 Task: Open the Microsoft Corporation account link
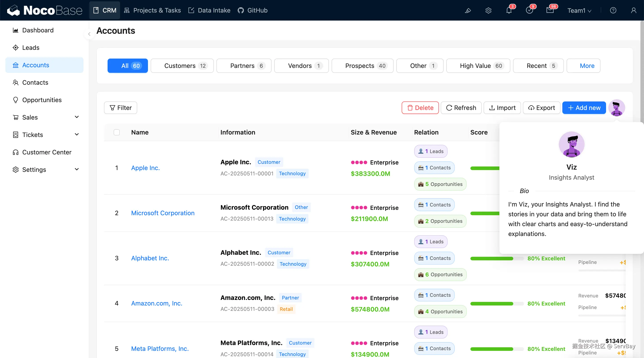[x=163, y=213]
